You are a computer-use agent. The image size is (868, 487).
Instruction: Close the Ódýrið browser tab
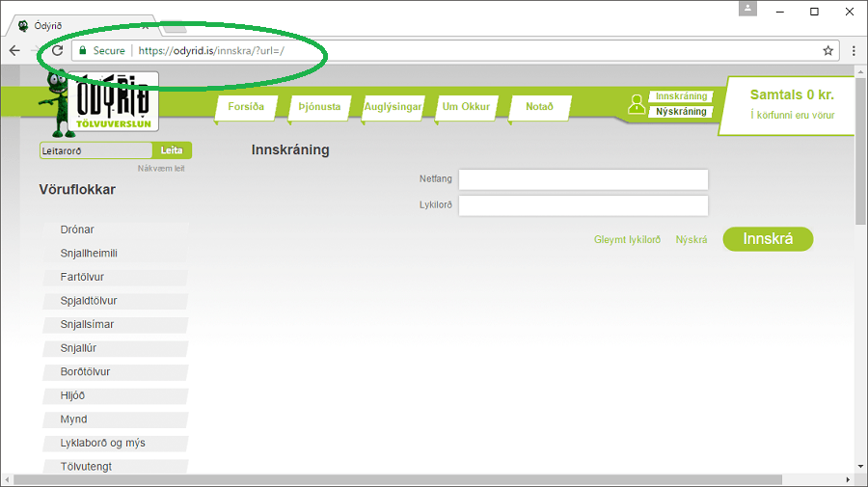pyautogui.click(x=145, y=26)
